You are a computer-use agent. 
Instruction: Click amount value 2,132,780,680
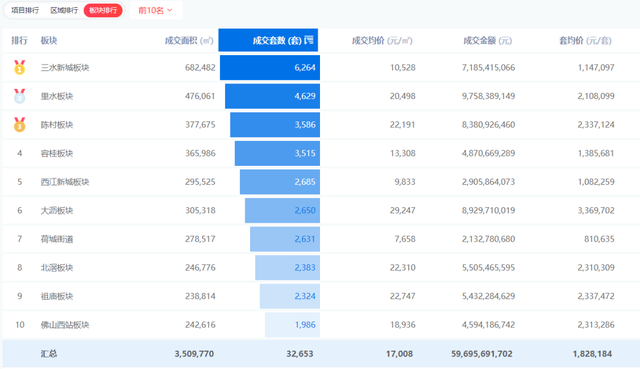[488, 239]
